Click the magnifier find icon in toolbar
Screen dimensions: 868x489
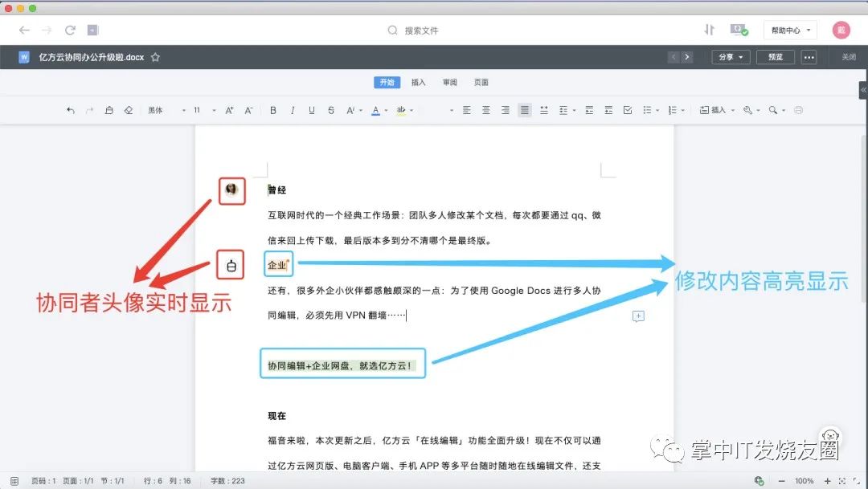(x=773, y=110)
